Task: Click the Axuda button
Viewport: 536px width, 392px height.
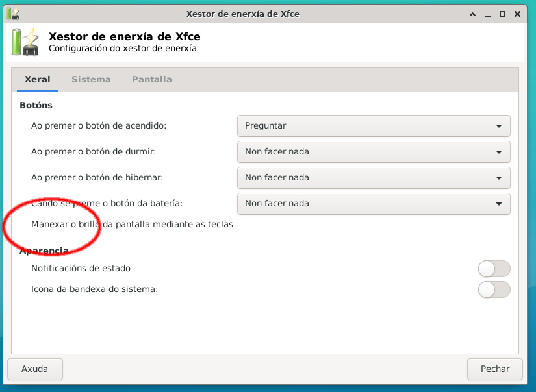Action: tap(35, 369)
